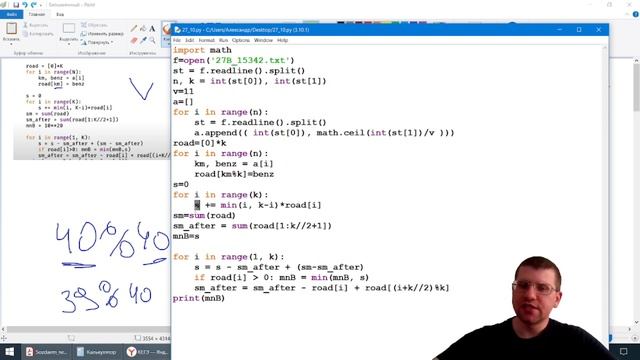Open the Rotate dropdown in Paint

[x=97, y=42]
